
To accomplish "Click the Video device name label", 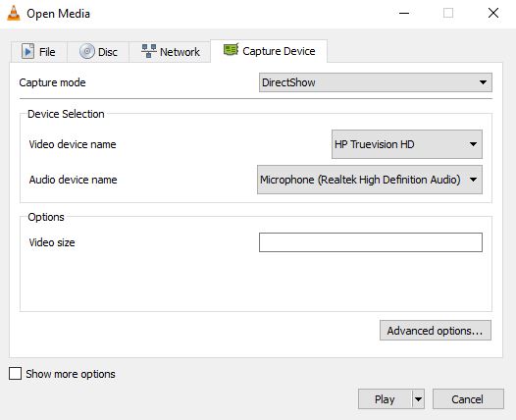I will pos(73,144).
